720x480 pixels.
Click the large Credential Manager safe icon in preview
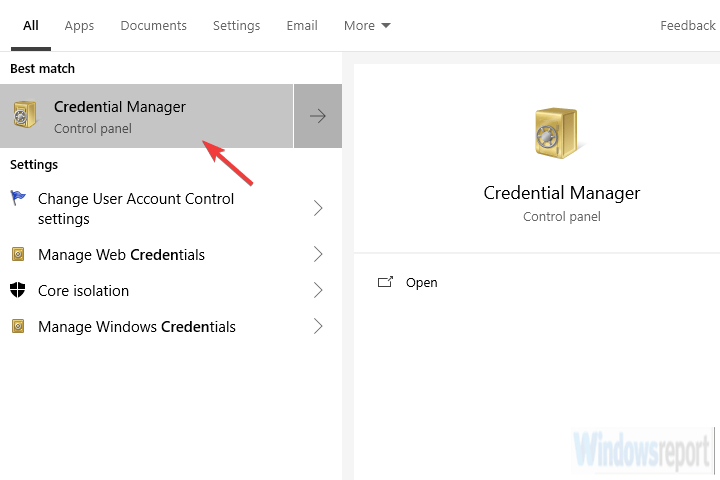pyautogui.click(x=557, y=134)
